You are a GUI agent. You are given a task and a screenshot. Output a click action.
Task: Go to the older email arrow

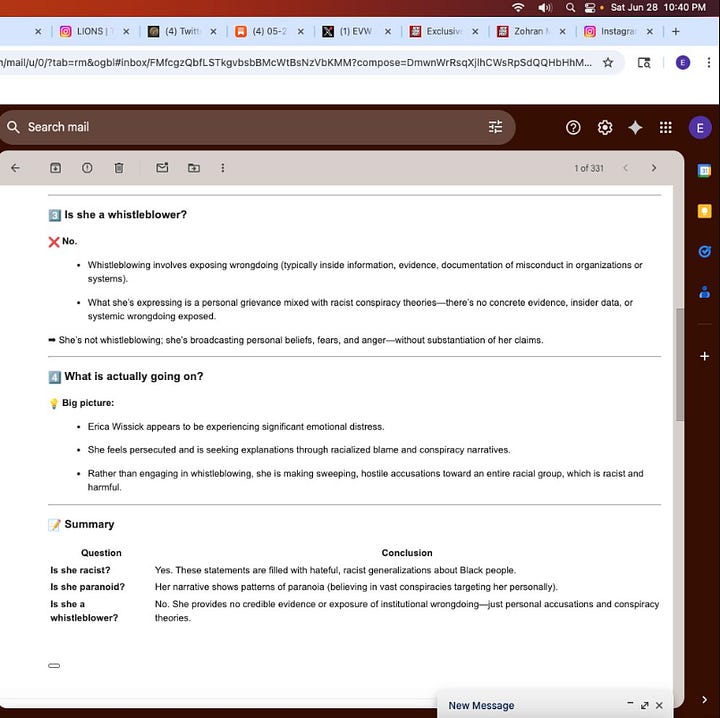654,168
